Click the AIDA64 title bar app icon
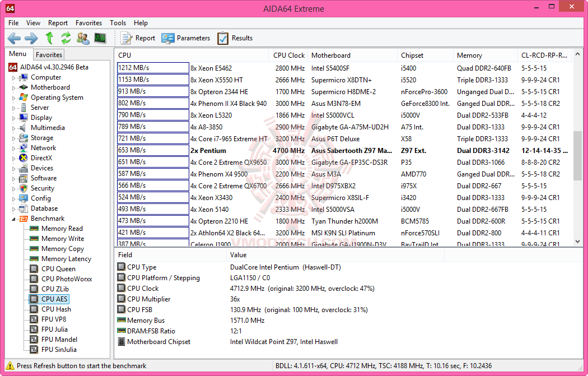 click(x=10, y=8)
